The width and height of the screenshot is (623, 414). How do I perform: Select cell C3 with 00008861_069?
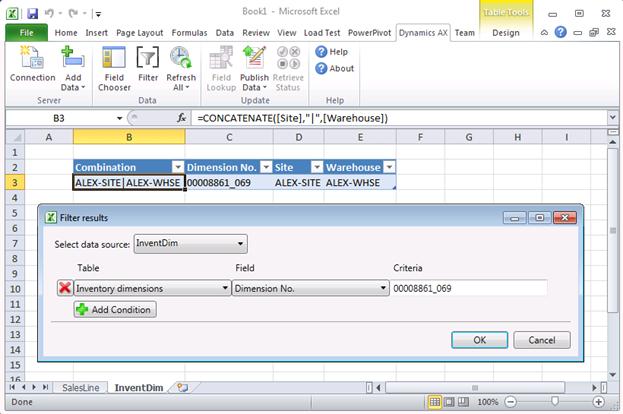(x=229, y=183)
